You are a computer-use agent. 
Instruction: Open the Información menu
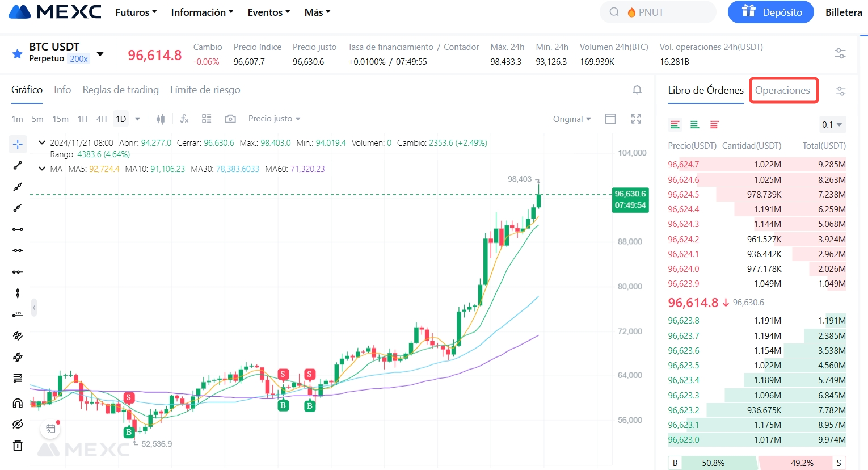[203, 12]
